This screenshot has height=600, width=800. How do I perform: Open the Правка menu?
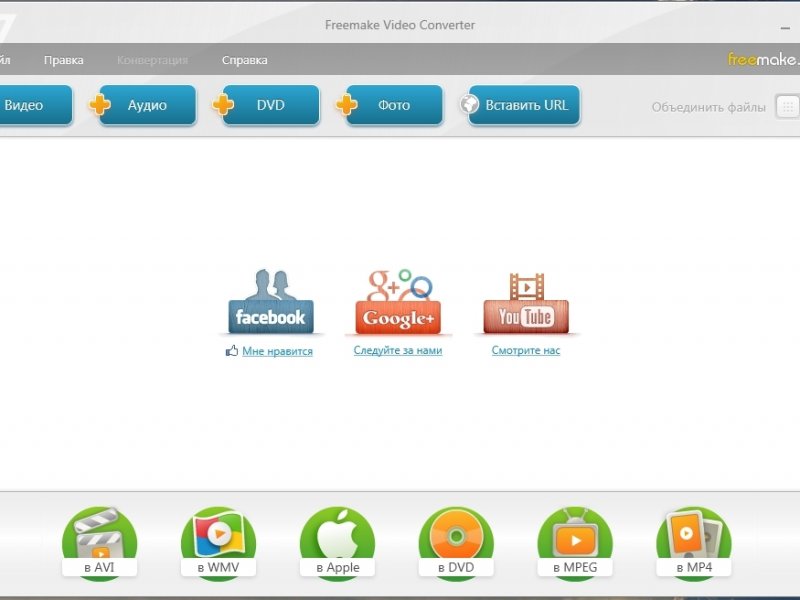(x=64, y=60)
